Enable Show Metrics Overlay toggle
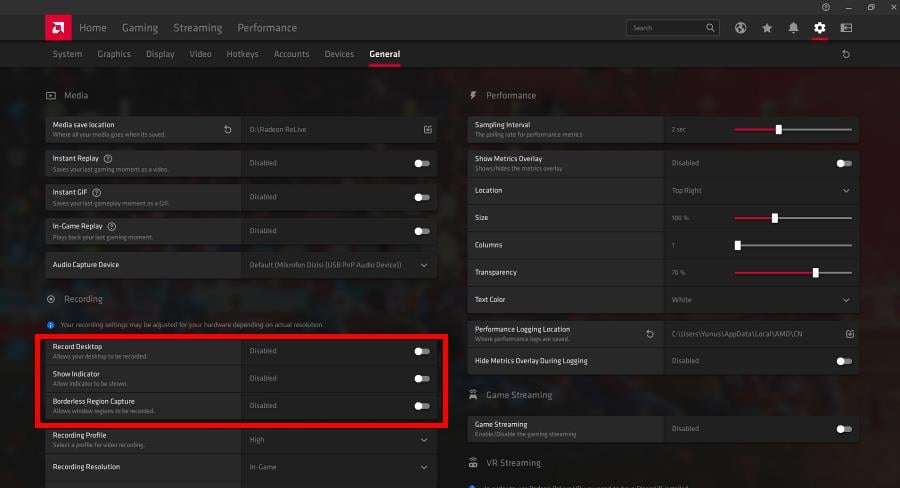 [845, 163]
